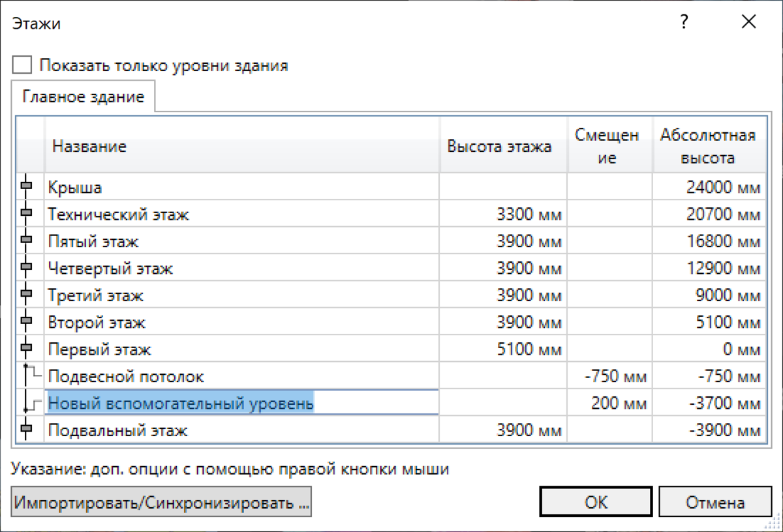Enable Показать только уровни здания checkbox
Screen dimensions: 783x532
pos(22,65)
